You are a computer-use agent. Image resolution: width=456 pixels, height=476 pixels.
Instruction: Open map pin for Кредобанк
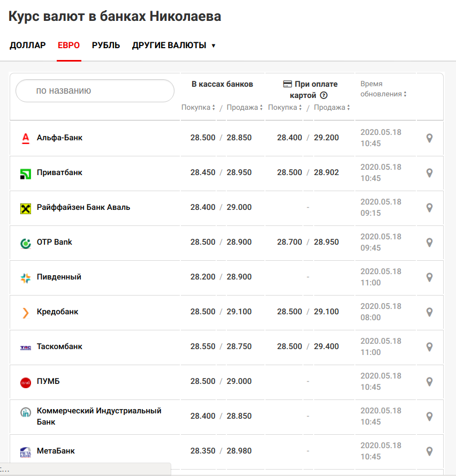click(429, 312)
